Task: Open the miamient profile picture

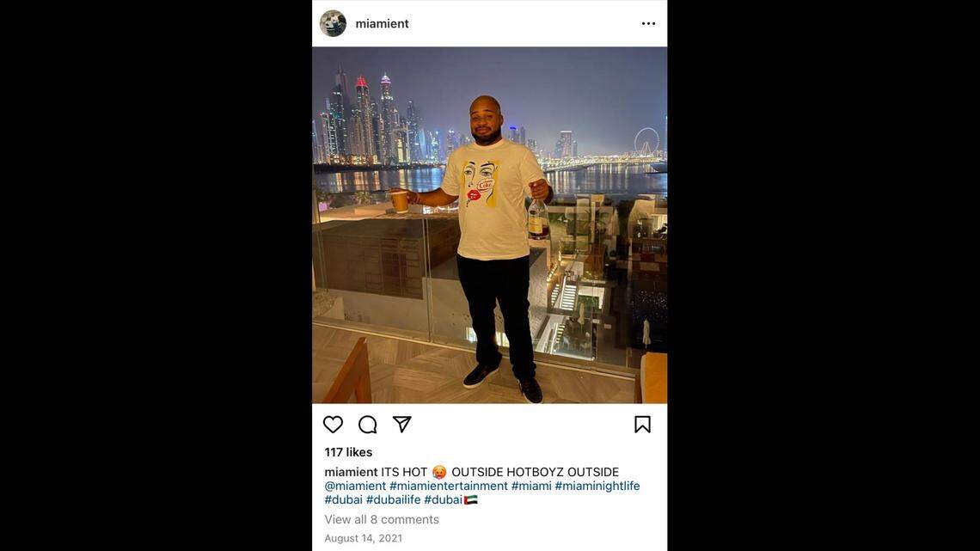Action: click(334, 24)
